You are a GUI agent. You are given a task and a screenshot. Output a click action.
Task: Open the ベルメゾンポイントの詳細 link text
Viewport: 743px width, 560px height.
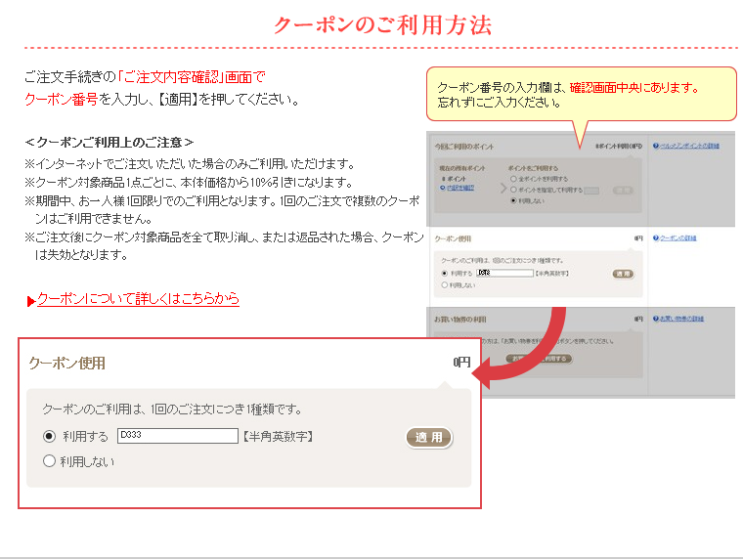pos(690,146)
